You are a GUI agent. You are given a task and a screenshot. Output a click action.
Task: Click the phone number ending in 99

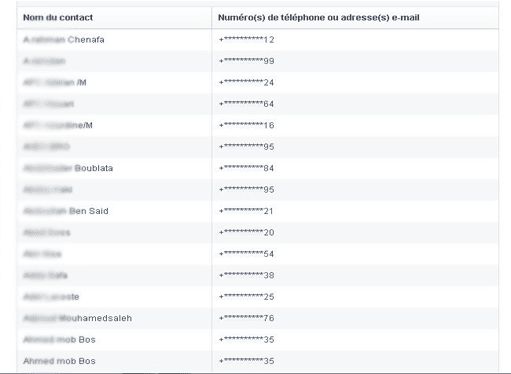(247, 61)
